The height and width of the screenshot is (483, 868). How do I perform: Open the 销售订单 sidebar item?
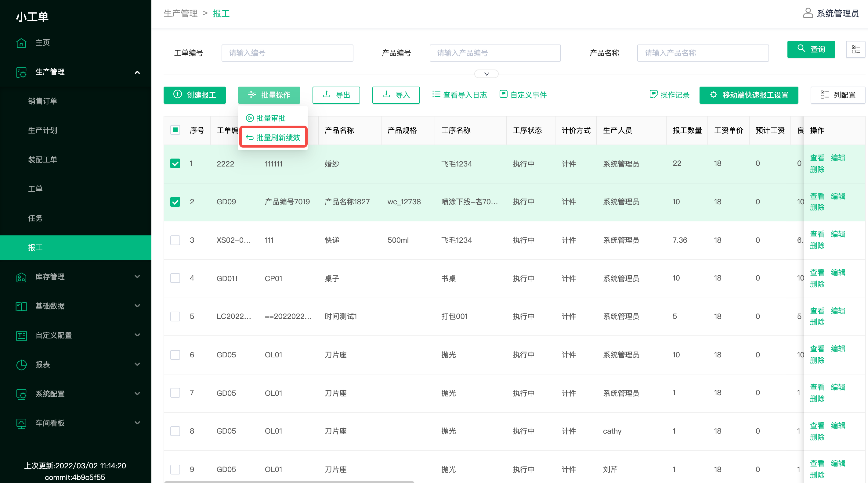point(75,101)
